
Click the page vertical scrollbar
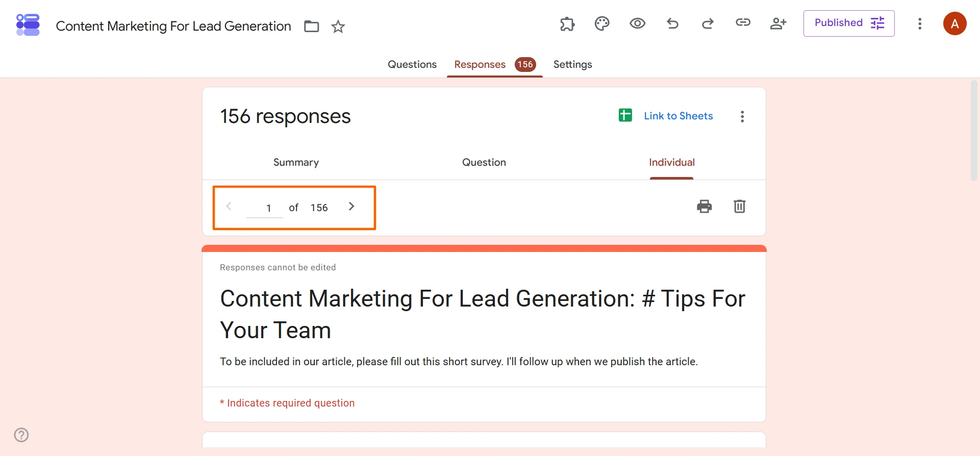(x=973, y=130)
